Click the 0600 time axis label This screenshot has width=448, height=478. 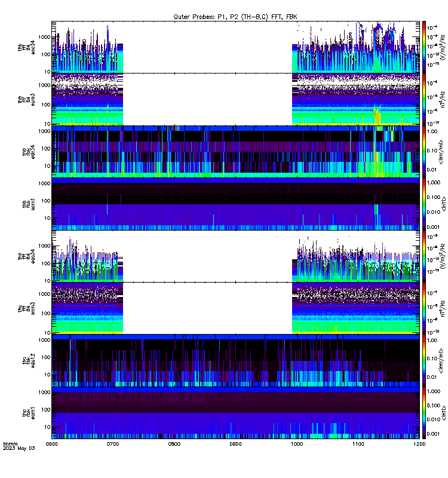pyautogui.click(x=51, y=444)
